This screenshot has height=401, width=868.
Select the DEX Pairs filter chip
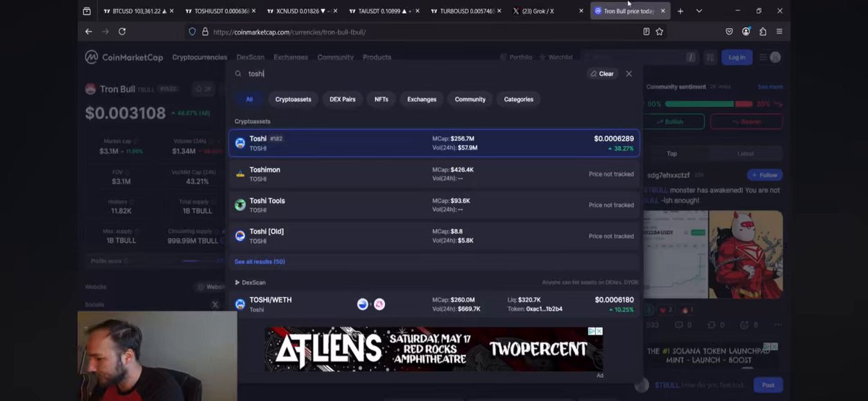click(342, 99)
